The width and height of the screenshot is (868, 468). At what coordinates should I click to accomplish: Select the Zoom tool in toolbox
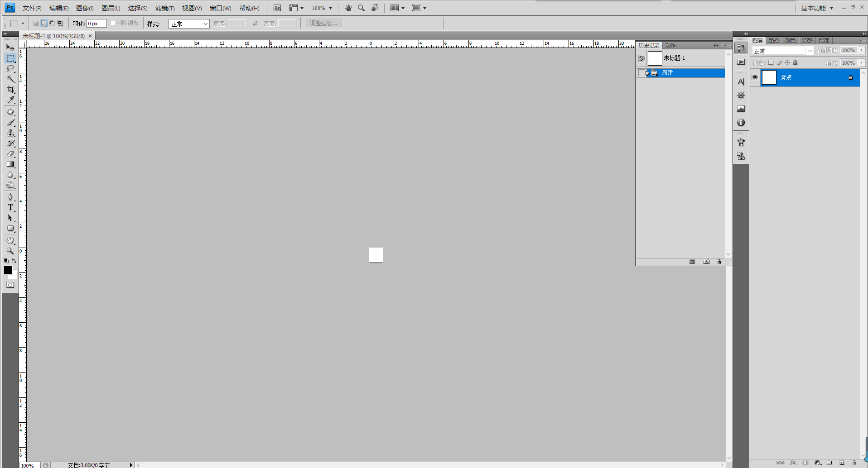tap(10, 251)
